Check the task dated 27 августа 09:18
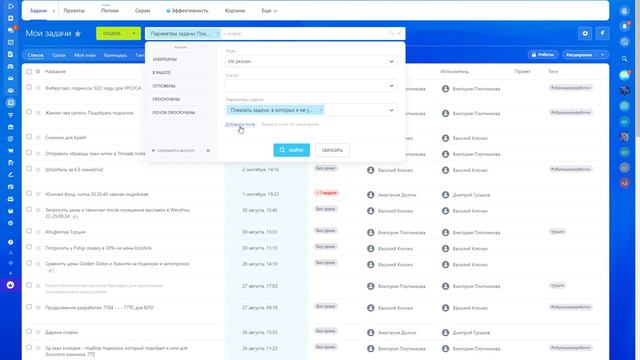 pos(29,307)
